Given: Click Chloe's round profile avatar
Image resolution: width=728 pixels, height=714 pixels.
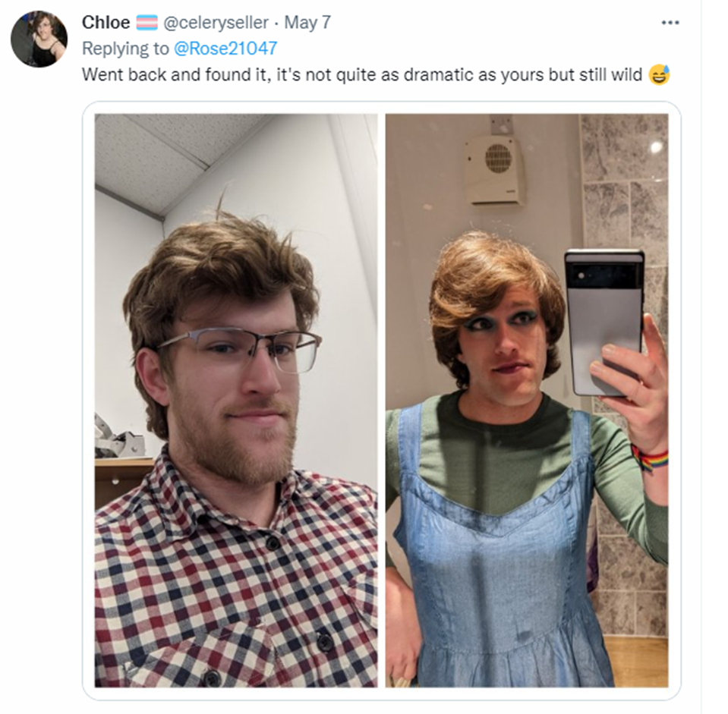Looking at the screenshot, I should [39, 39].
